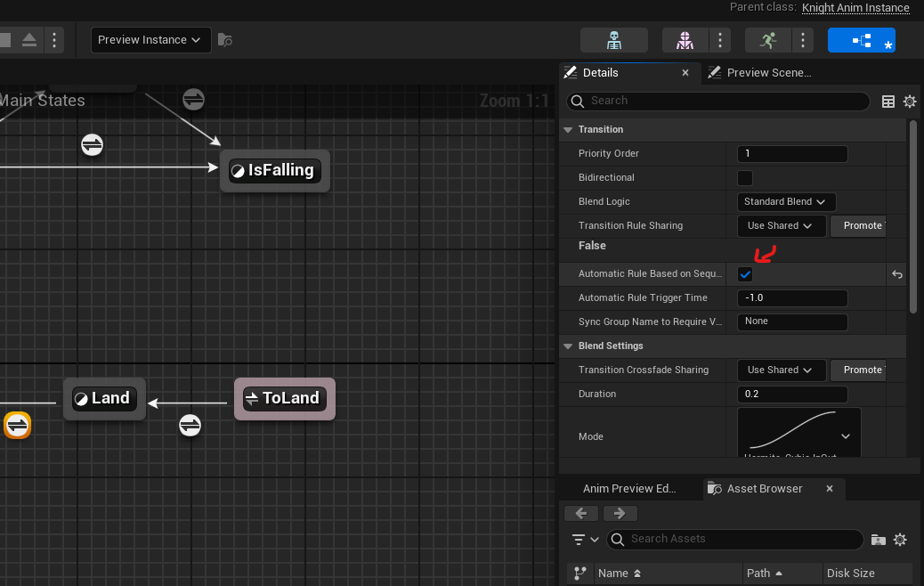The width and height of the screenshot is (924, 586).
Task: Select the highlighted orange transition rule icon
Action: pos(17,425)
